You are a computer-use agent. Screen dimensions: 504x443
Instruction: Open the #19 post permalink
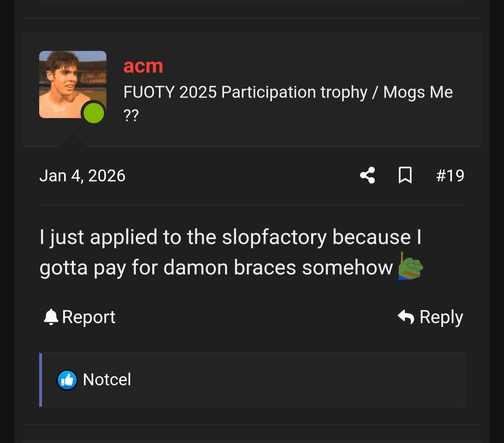(450, 176)
